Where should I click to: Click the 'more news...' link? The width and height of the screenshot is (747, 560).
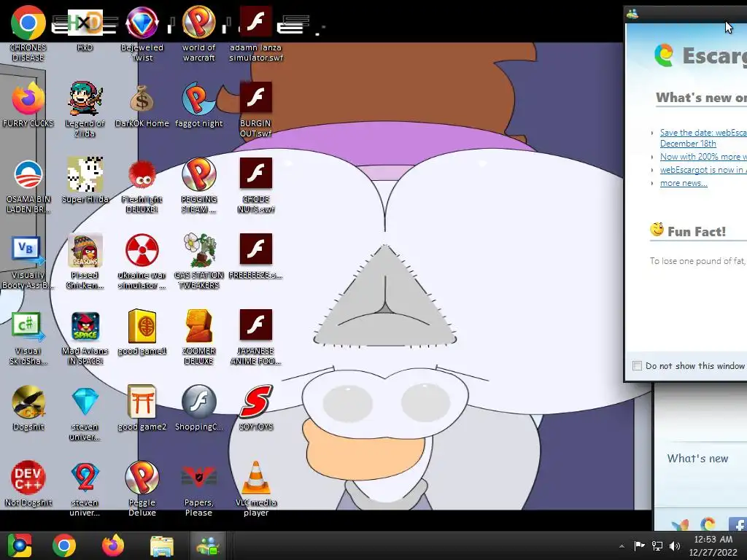click(x=684, y=183)
